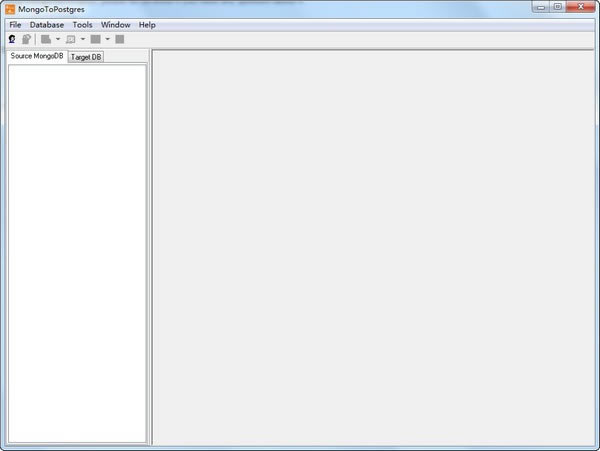Viewport: 600px width, 451px height.
Task: Click the first gray document toolbar icon
Action: point(46,39)
